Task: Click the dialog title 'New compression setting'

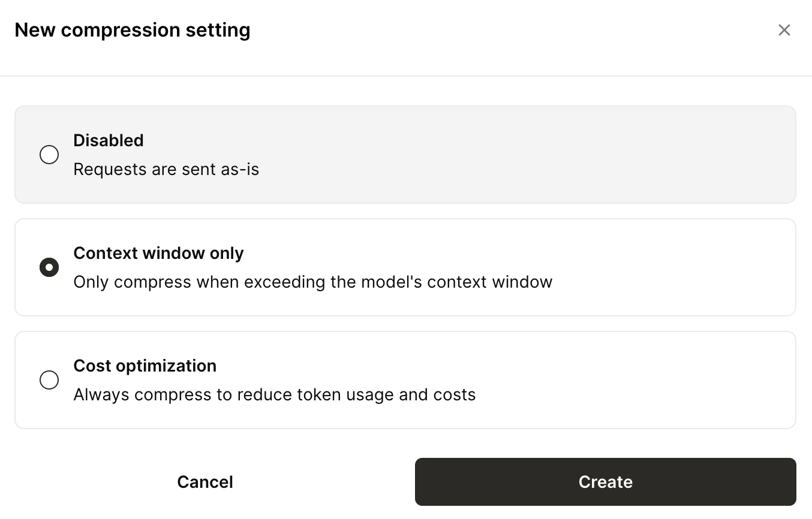Action: pos(133,29)
